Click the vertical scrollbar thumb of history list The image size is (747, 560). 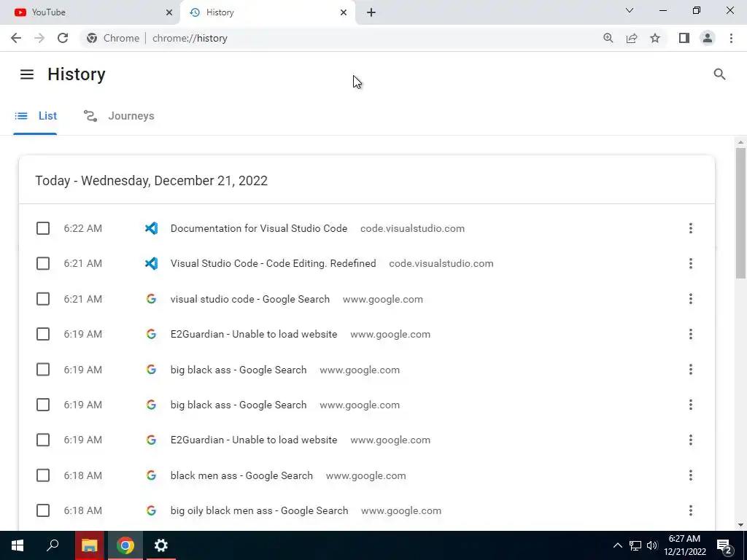[x=740, y=213]
